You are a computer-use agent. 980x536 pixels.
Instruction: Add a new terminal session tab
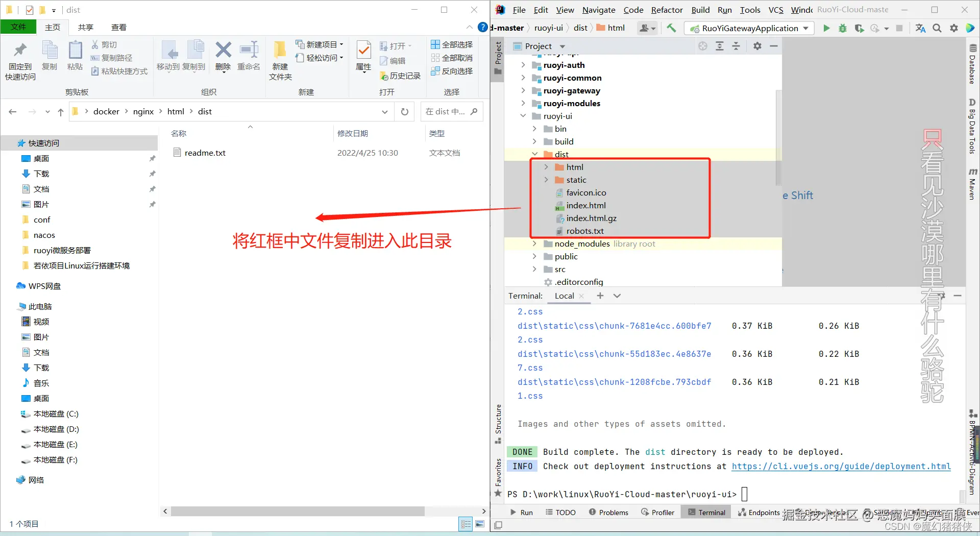(600, 296)
